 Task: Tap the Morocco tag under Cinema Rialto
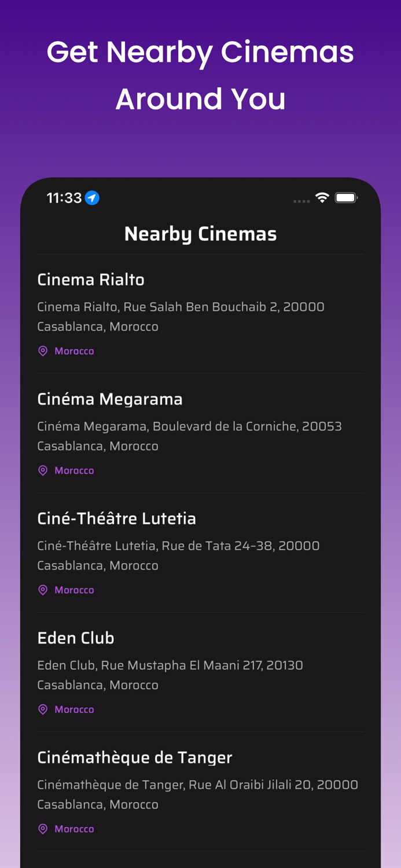74,351
